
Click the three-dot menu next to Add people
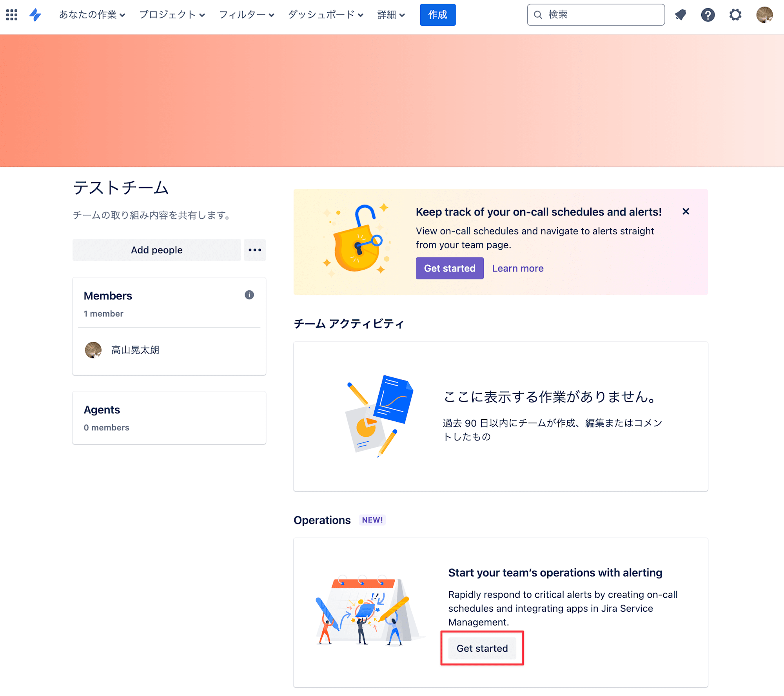(255, 249)
